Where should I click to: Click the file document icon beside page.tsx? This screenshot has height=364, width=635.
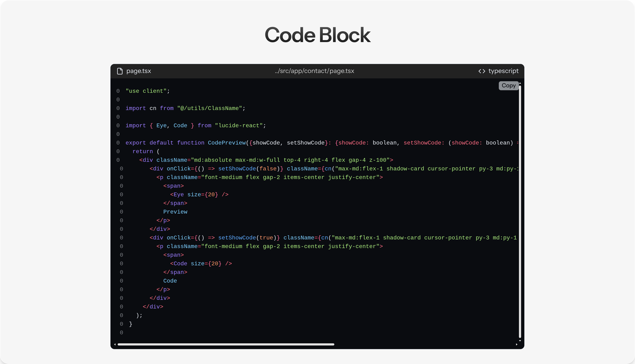click(120, 71)
